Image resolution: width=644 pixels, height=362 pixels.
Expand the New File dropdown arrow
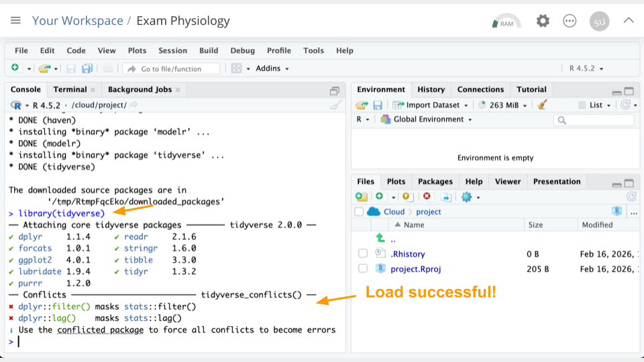(29, 69)
